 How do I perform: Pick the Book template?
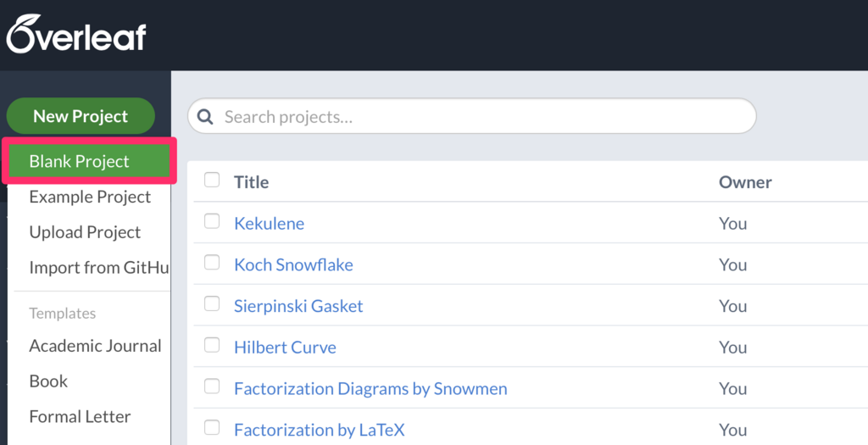[48, 381]
